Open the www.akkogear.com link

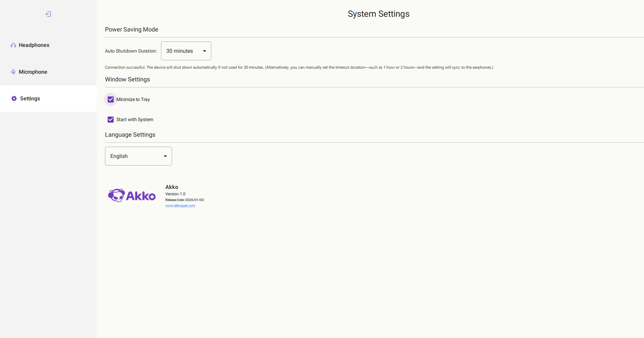click(x=180, y=206)
